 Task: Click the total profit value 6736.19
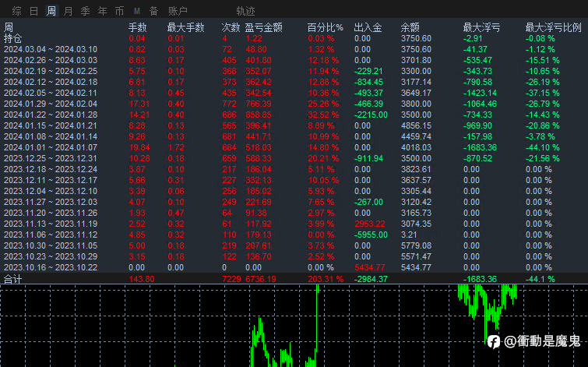(261, 279)
